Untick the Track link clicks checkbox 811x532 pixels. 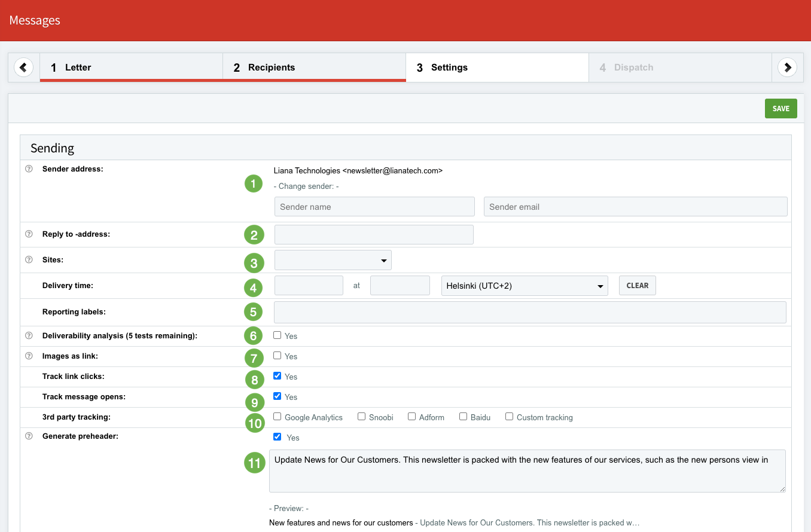tap(277, 376)
